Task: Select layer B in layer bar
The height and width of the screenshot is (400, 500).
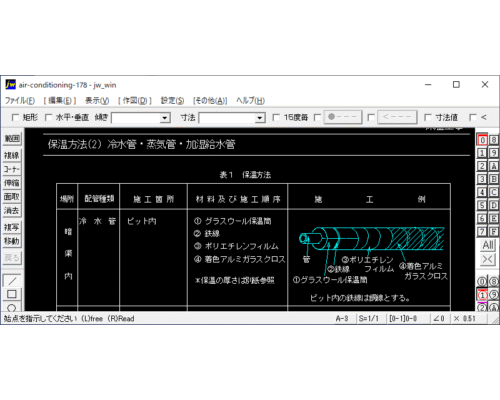Action: coord(494,179)
